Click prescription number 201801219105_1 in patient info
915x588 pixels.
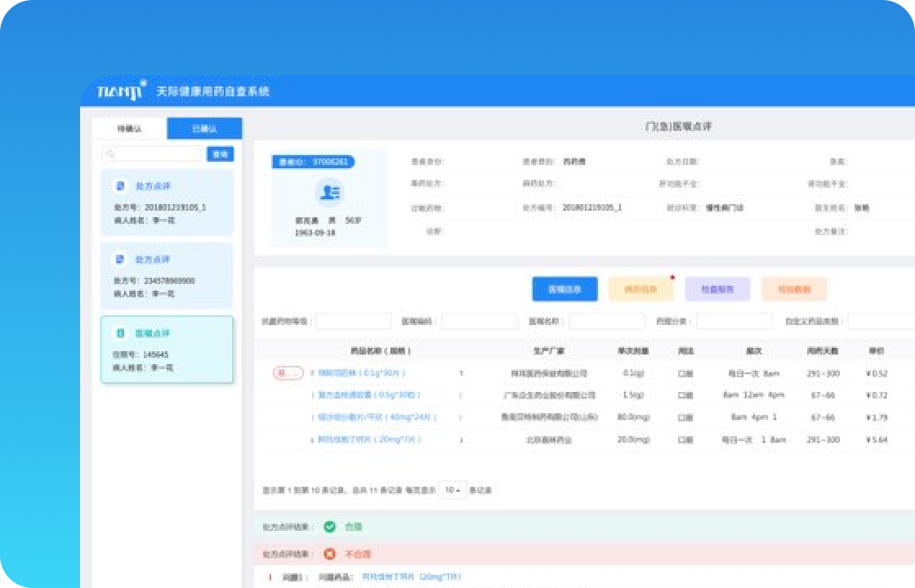(592, 207)
